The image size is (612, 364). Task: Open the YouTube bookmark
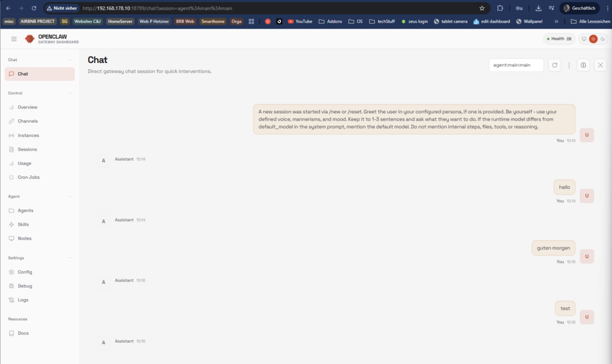(x=300, y=21)
